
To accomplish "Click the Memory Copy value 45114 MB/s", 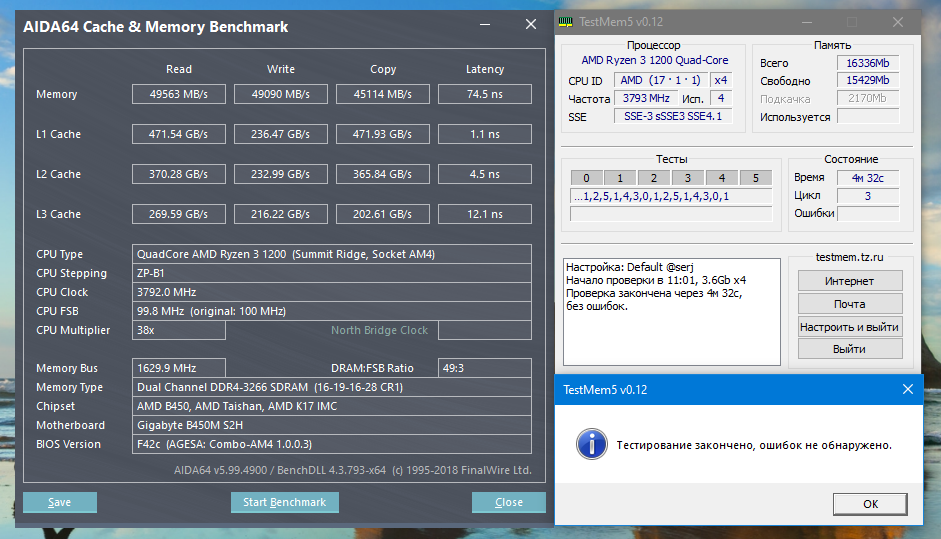I will [x=383, y=94].
